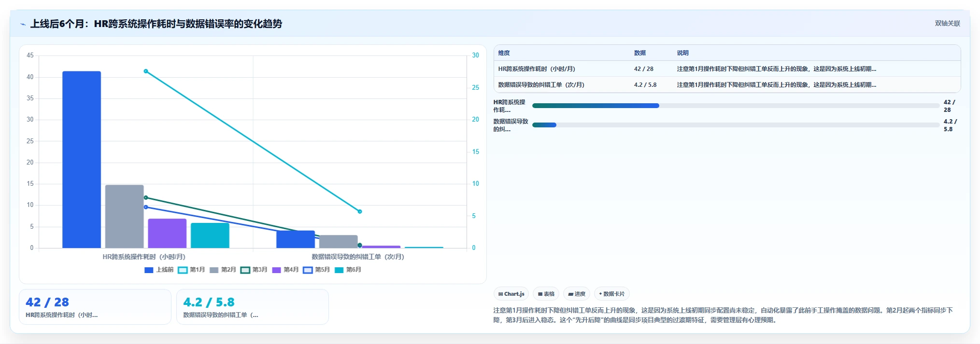Screen dimensions: 980x344
Task: Toggle the 第1月 legend entry
Action: coord(192,270)
